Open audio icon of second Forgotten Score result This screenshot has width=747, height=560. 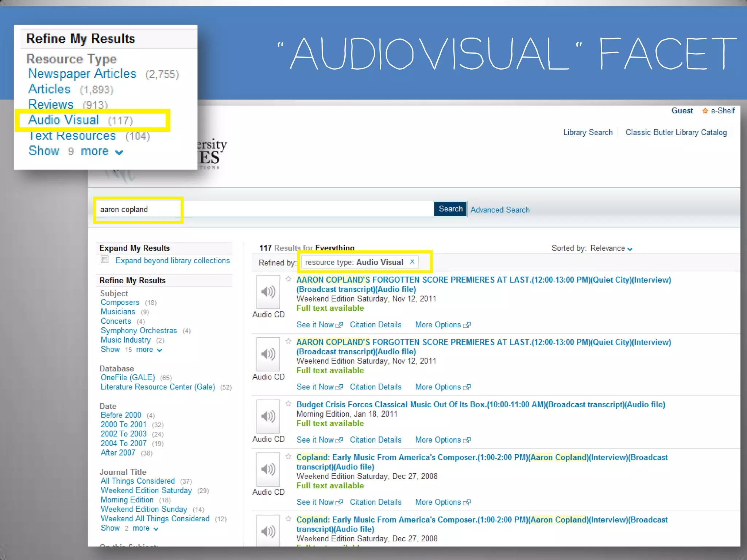[x=268, y=354]
